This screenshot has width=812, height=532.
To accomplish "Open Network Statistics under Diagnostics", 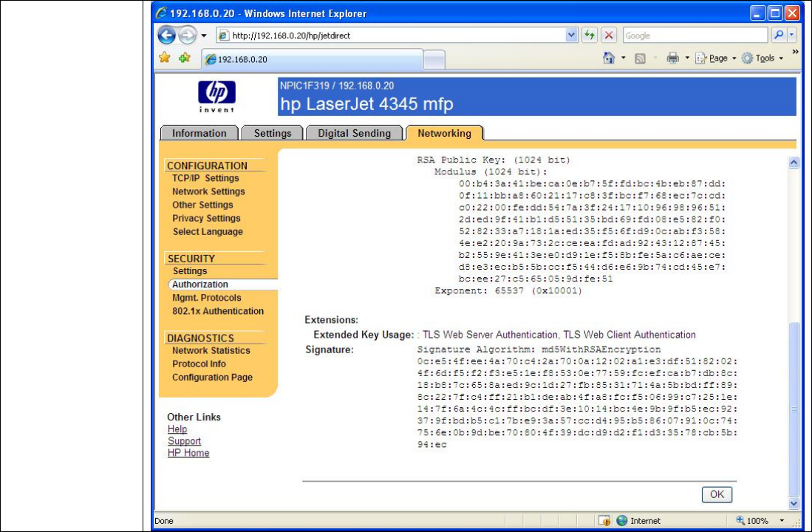I will tap(211, 351).
